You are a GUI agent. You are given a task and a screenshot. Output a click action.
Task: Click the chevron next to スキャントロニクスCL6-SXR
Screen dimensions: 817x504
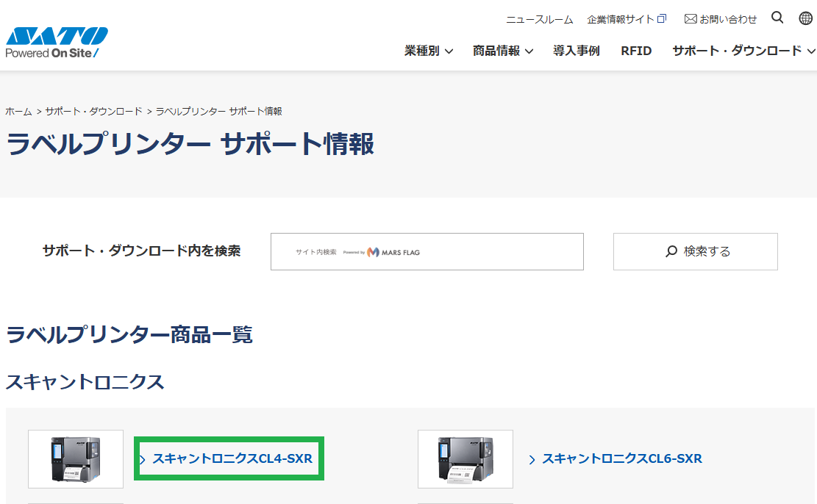pos(532,459)
